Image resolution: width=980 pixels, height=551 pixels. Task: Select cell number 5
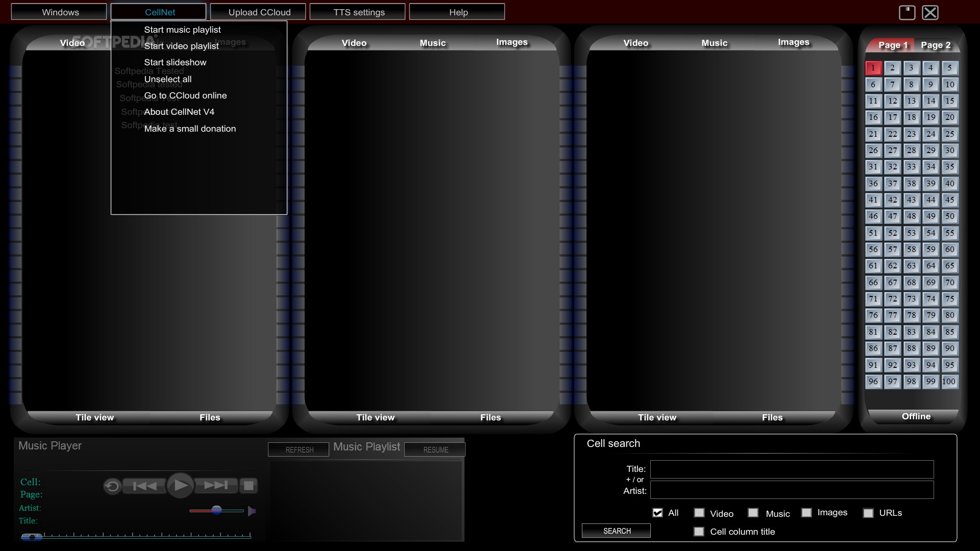coord(949,68)
